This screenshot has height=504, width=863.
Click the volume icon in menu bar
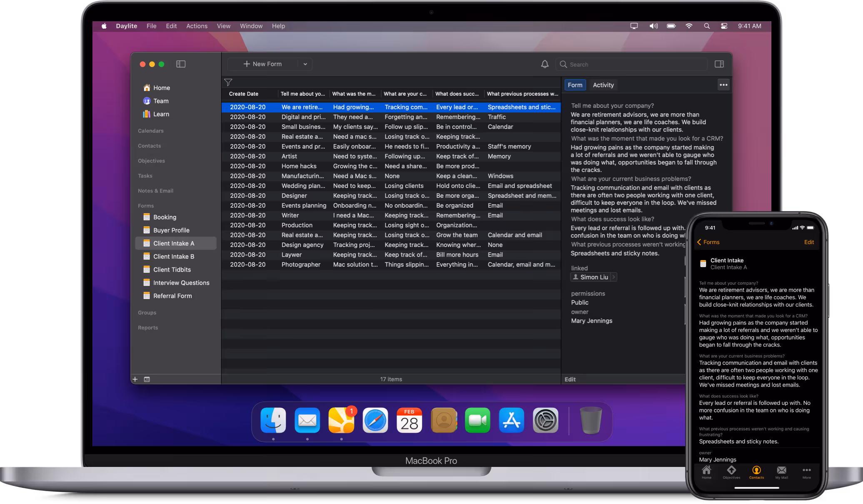point(653,26)
